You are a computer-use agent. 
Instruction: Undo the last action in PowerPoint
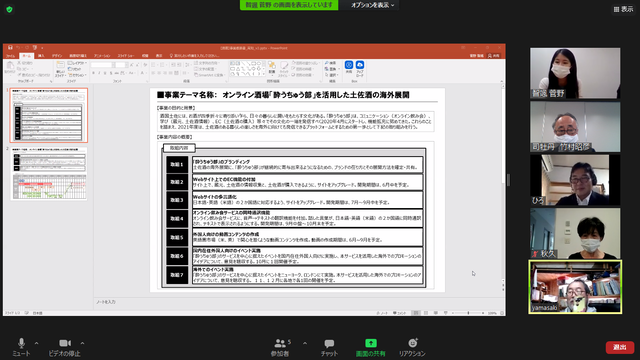(x=18, y=48)
